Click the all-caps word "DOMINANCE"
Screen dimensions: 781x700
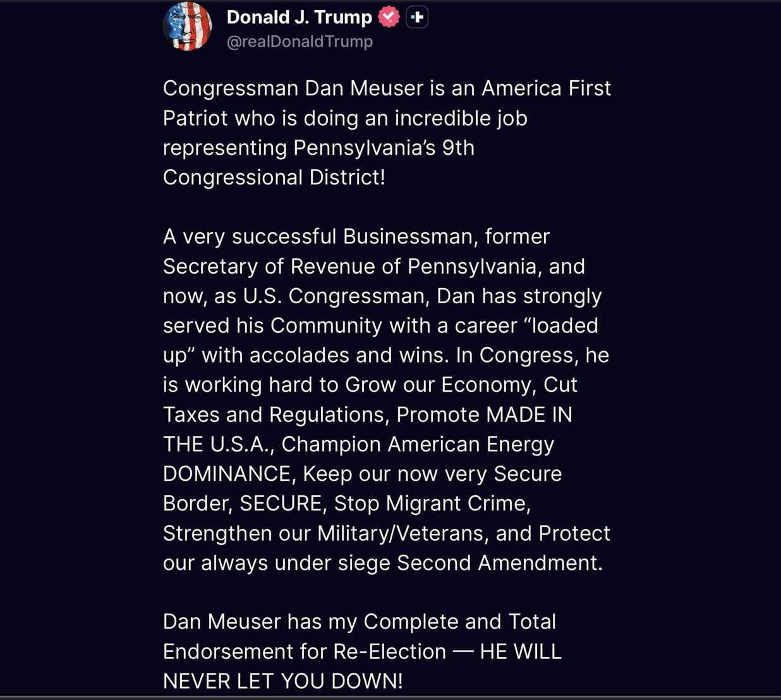click(226, 474)
